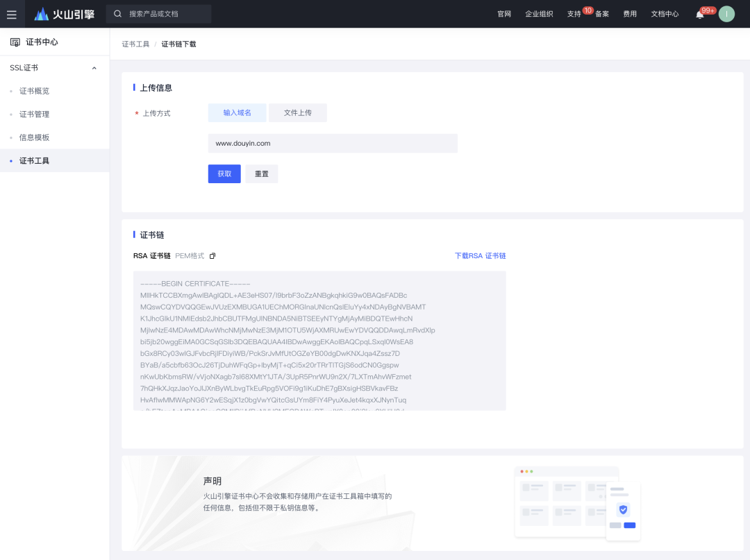Click the 证书工具 breadcrumb link
750x560 pixels.
(135, 43)
